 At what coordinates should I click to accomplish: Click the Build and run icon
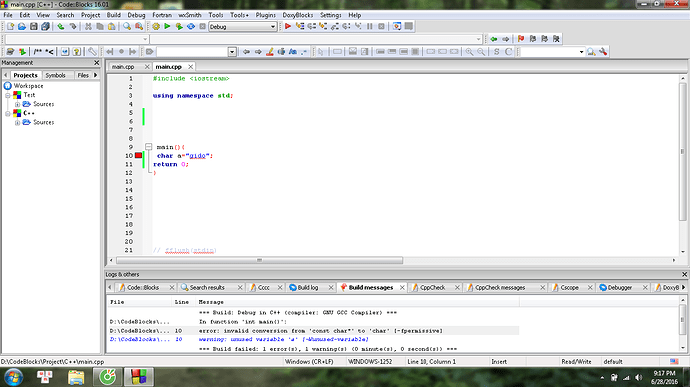(179, 26)
